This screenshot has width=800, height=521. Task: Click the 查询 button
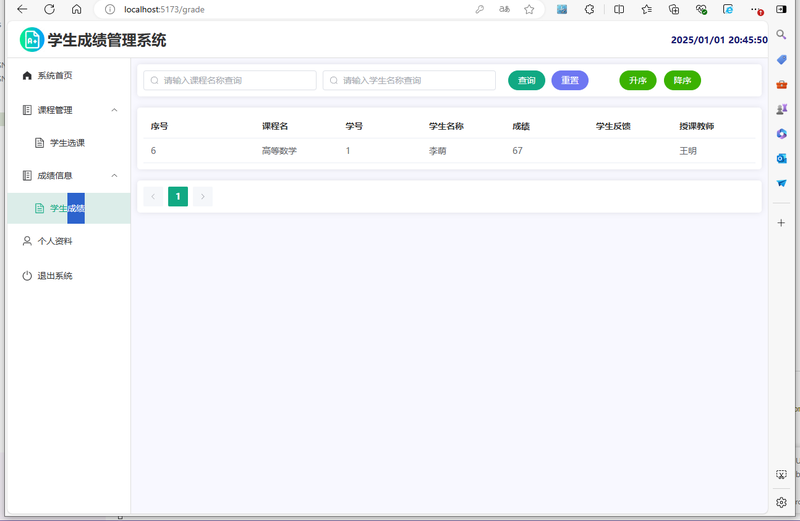527,81
